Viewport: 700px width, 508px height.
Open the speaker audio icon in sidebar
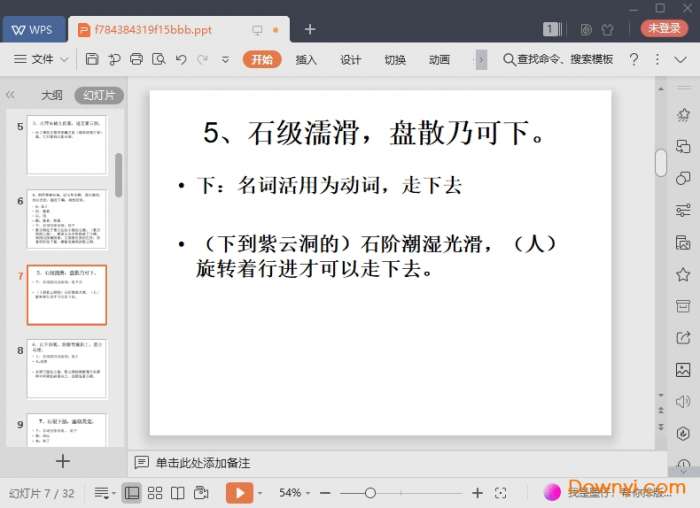(683, 402)
